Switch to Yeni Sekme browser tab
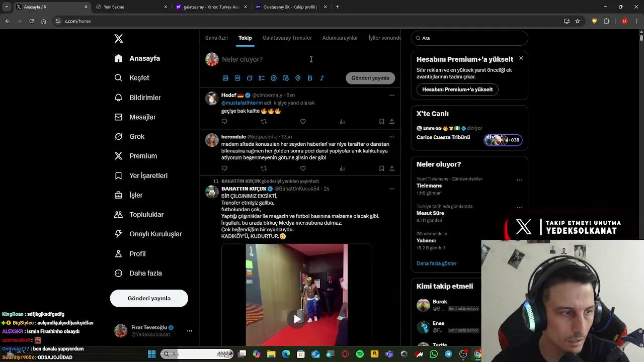 pyautogui.click(x=132, y=7)
